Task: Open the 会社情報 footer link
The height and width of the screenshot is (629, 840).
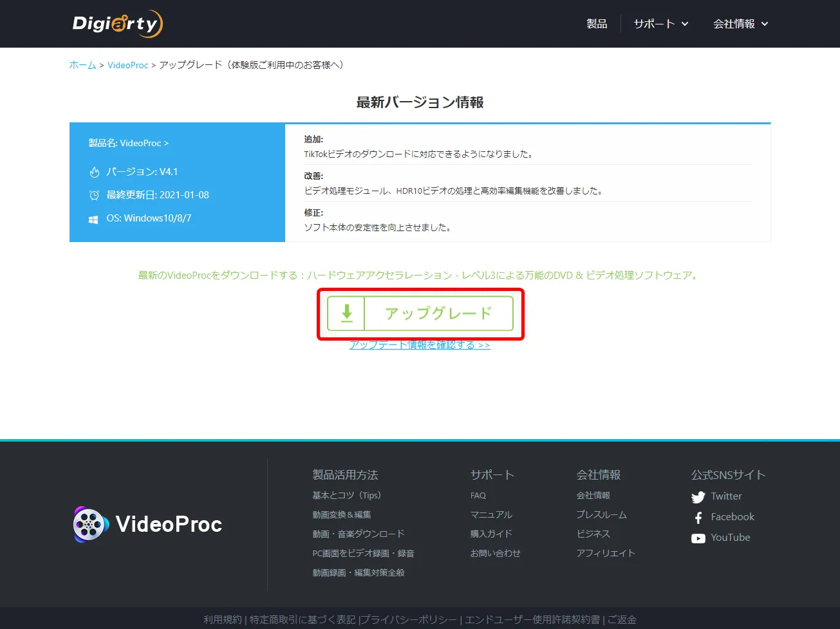Action: [x=593, y=495]
